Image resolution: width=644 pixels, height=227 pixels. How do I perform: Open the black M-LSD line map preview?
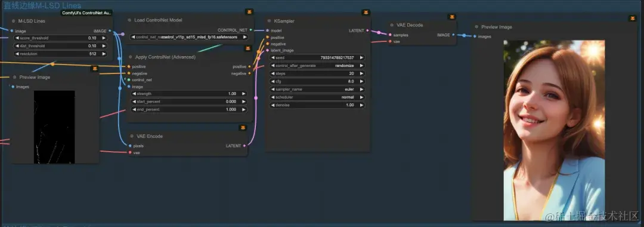tap(54, 127)
